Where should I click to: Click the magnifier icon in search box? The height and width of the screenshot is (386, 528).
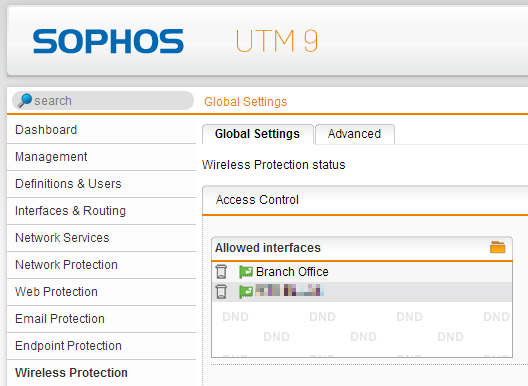pyautogui.click(x=25, y=100)
